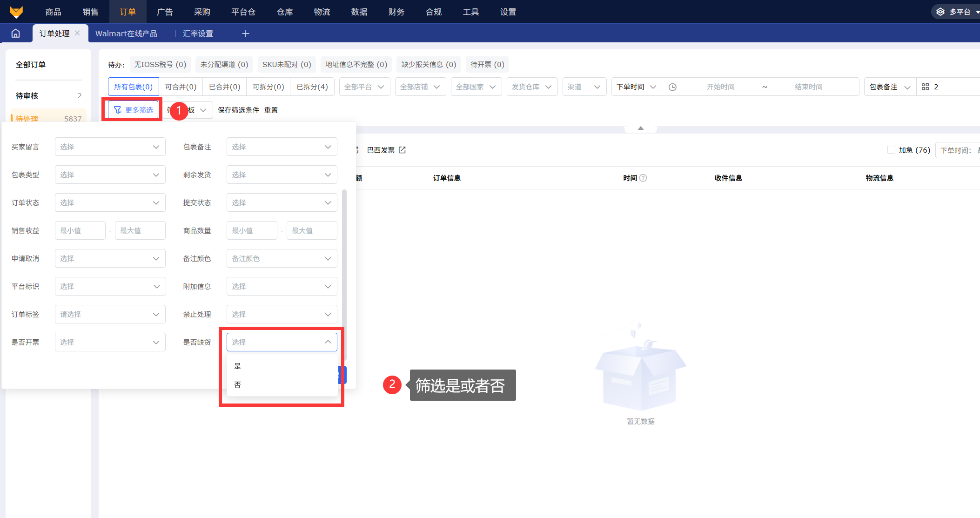Select the 所有包裹(0) tab
The image size is (980, 518).
pyautogui.click(x=134, y=87)
